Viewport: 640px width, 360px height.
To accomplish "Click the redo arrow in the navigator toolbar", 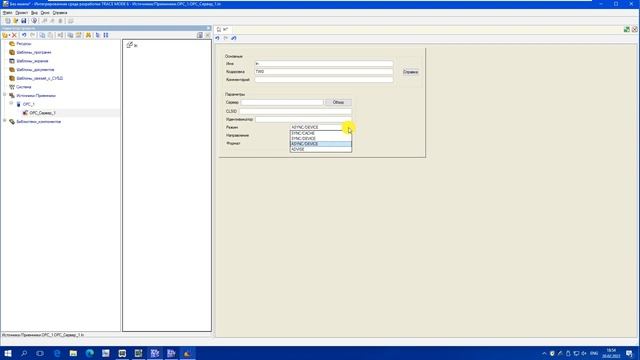I will point(33,36).
